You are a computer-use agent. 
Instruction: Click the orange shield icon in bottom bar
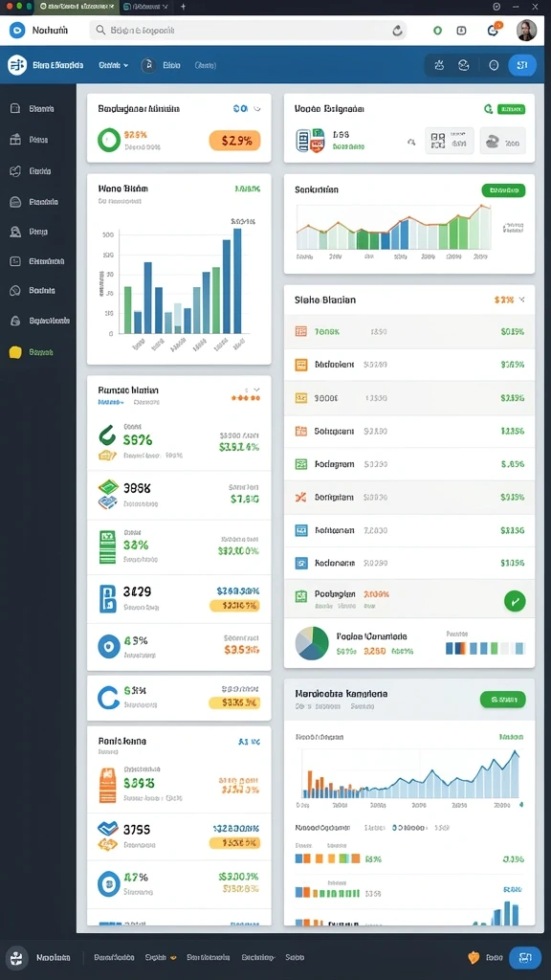(474, 957)
